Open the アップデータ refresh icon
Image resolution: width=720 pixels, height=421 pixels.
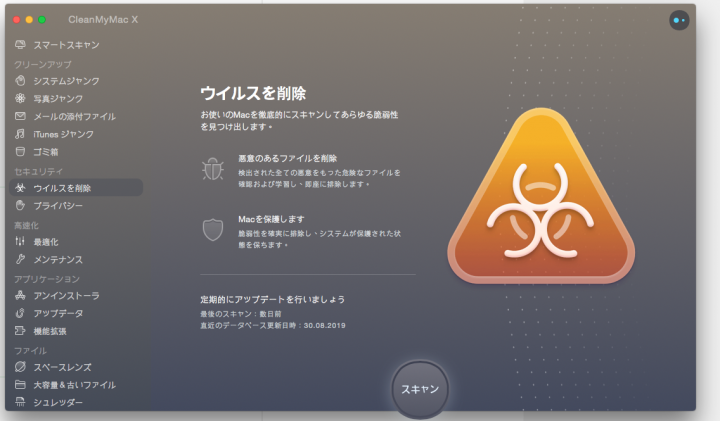point(20,313)
